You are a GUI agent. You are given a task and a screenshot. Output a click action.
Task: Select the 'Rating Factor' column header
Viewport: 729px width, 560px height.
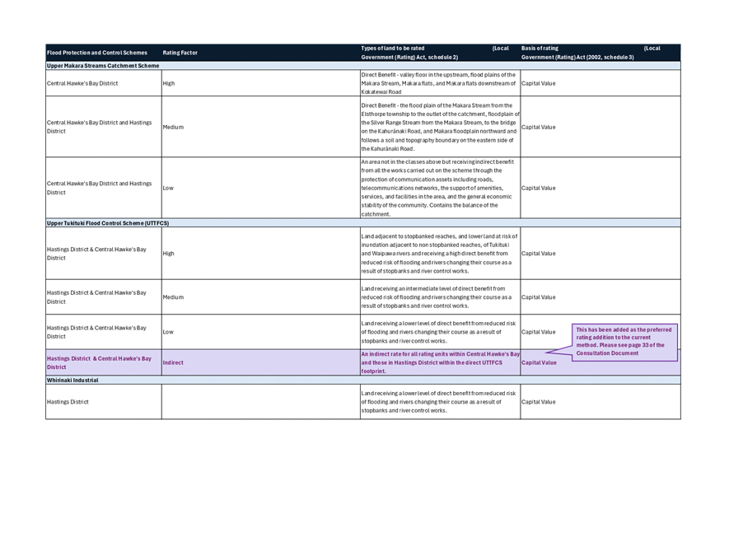pos(180,53)
